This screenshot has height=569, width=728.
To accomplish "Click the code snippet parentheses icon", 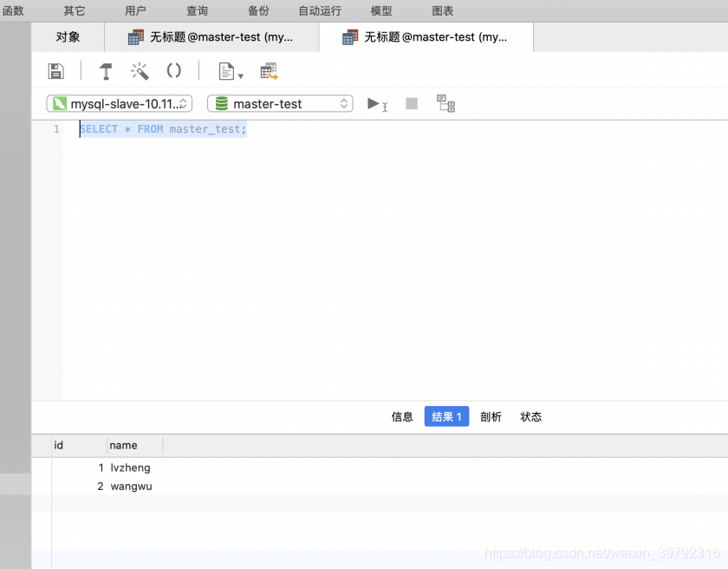I will pyautogui.click(x=173, y=70).
